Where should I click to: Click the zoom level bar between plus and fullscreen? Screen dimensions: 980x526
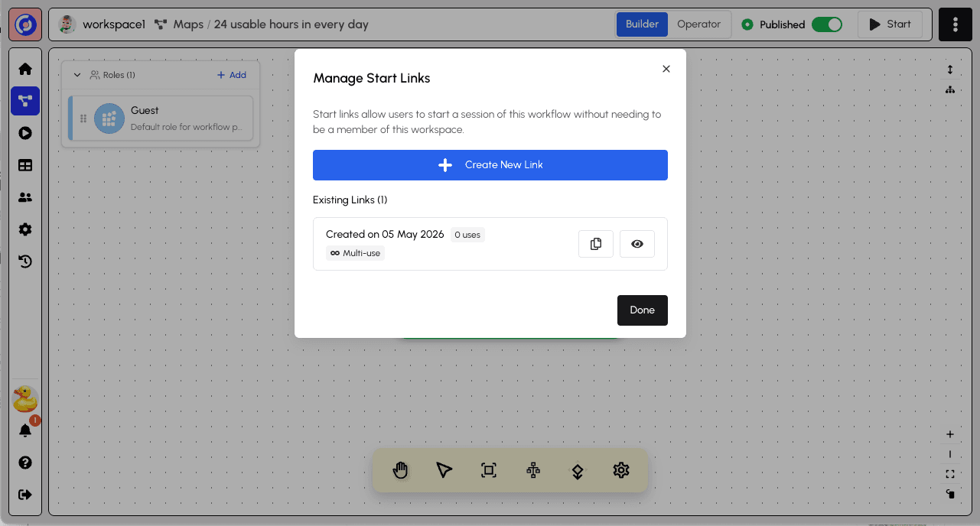(x=950, y=454)
